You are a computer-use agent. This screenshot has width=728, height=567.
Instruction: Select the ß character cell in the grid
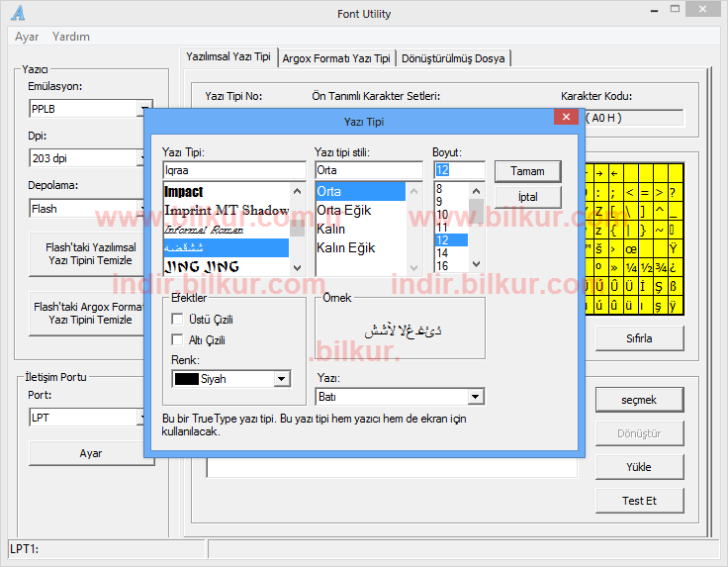674,287
